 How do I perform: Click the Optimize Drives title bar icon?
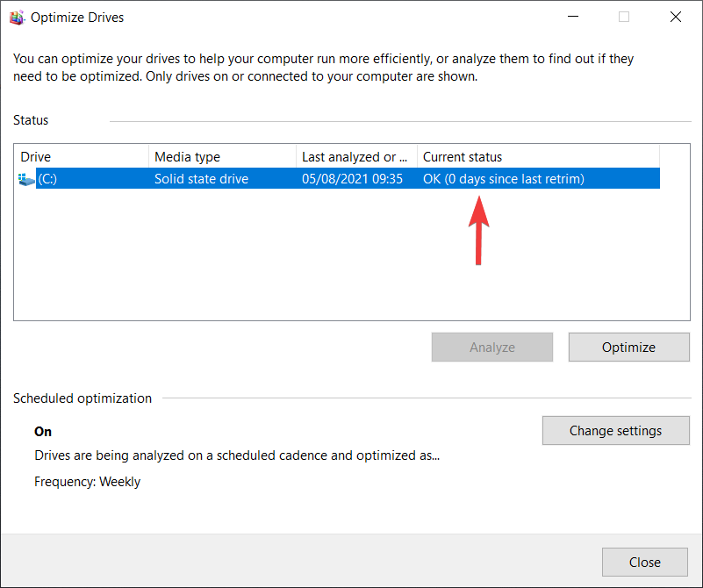coord(17,18)
